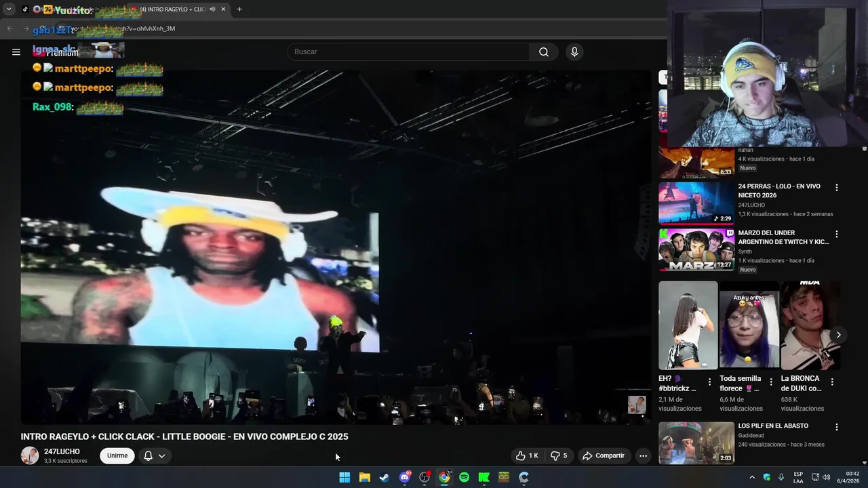Open the EH? #bbtrickz short thumbnail
Viewport: 868px width, 488px height.
(688, 325)
